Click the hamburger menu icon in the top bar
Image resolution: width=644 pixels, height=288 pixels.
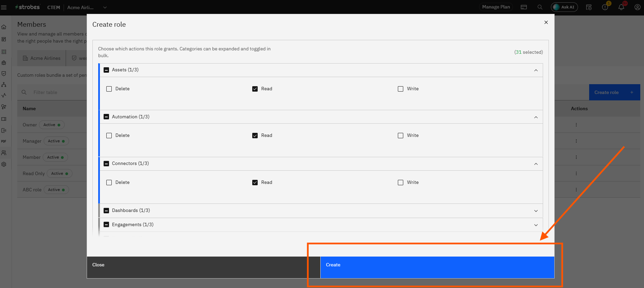4,7
